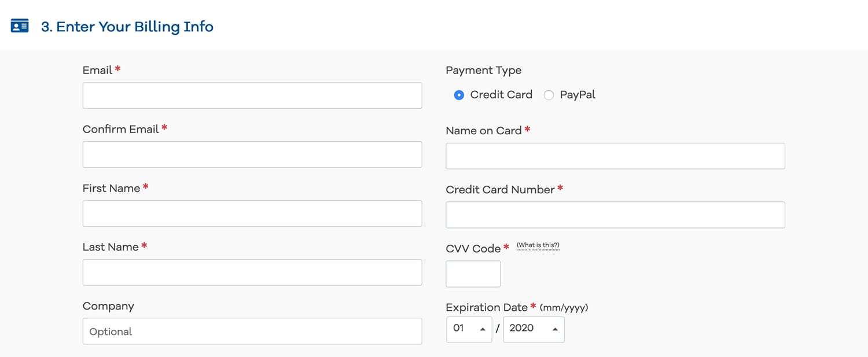Screen dimensions: 868x357
Task: Click the Credit Card radio label text
Action: 501,95
